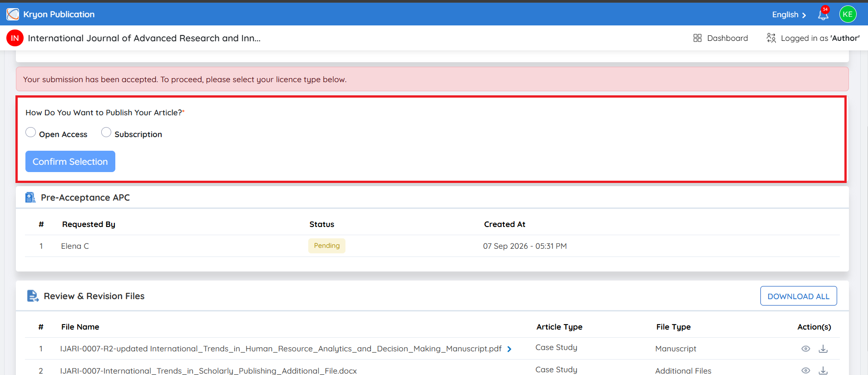Select the Subscription radio option
This screenshot has height=375, width=868.
coord(106,132)
